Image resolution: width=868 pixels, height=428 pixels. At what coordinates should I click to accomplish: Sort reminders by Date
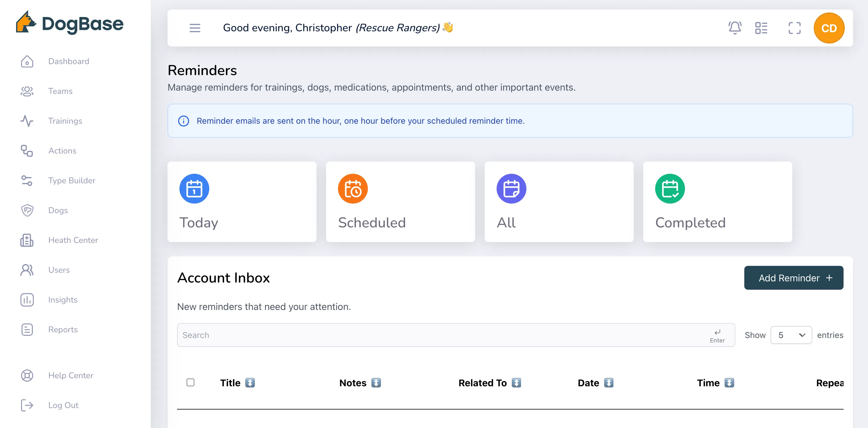pyautogui.click(x=609, y=383)
